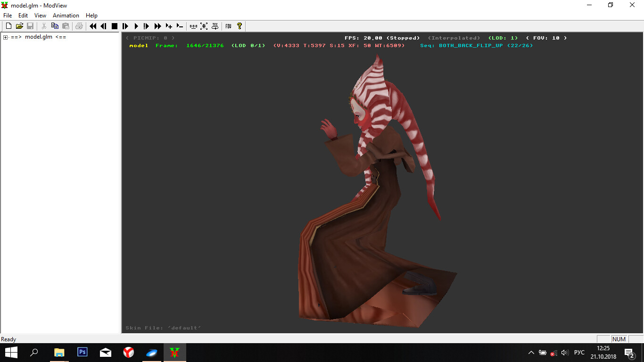Click the play-with-exclamation toolbar icon
Viewport: 644px width, 362px height.
pos(147,26)
